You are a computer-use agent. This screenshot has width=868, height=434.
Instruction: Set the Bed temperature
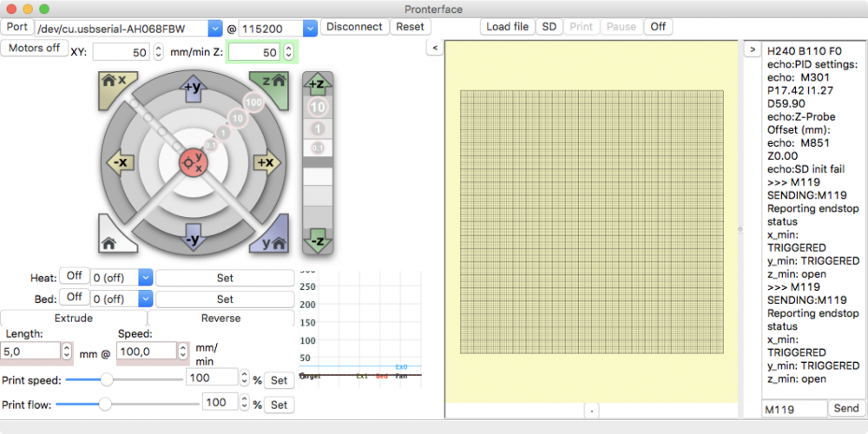click(225, 299)
